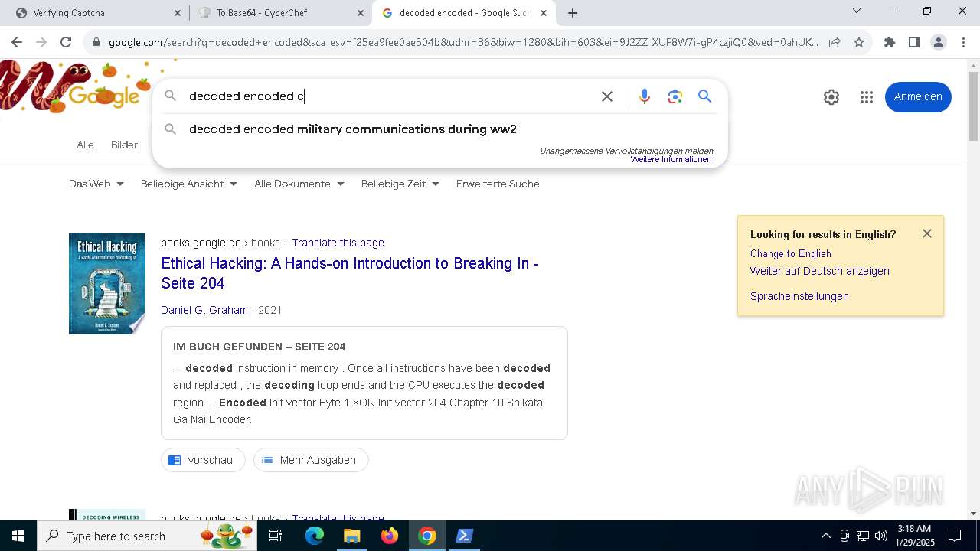Expand the Alle Dokumente dropdown

coord(299,184)
